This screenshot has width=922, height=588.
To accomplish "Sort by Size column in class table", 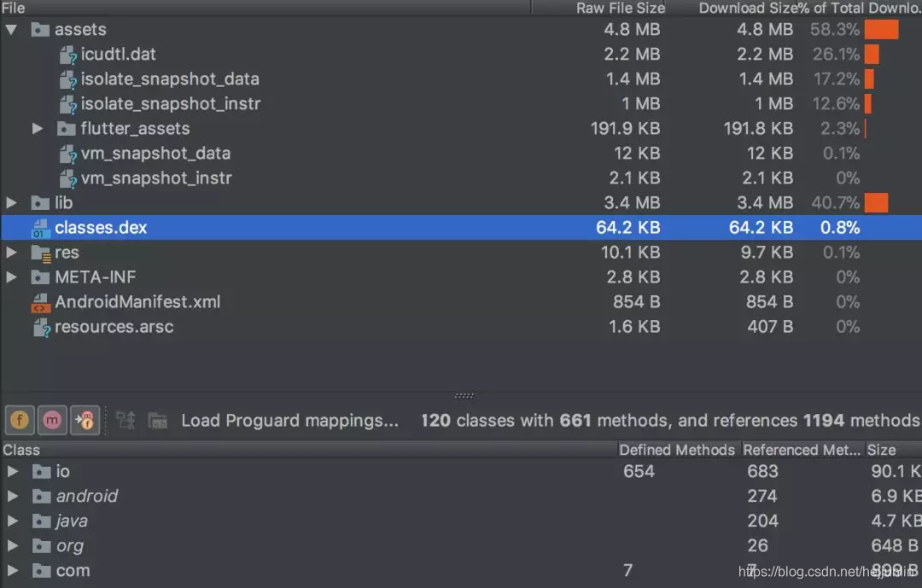I will click(x=893, y=450).
